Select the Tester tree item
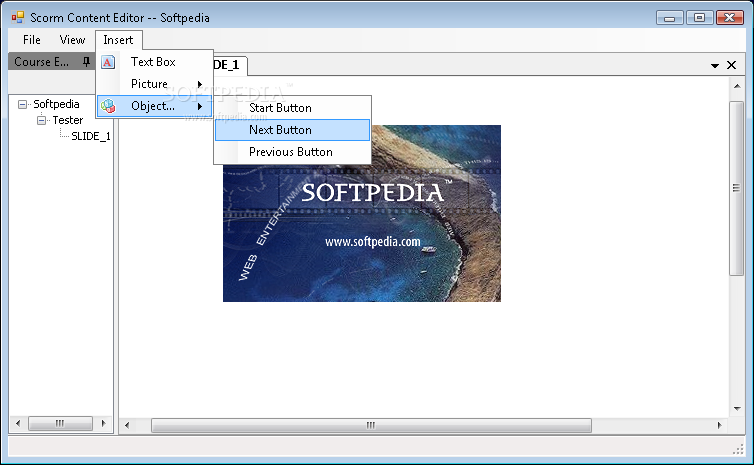 68,120
